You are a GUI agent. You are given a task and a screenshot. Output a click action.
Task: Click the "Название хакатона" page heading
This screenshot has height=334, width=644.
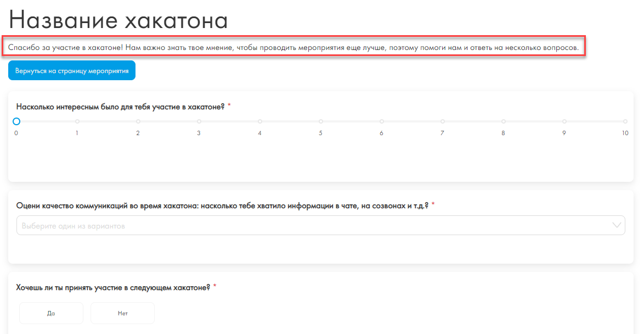tap(118, 20)
